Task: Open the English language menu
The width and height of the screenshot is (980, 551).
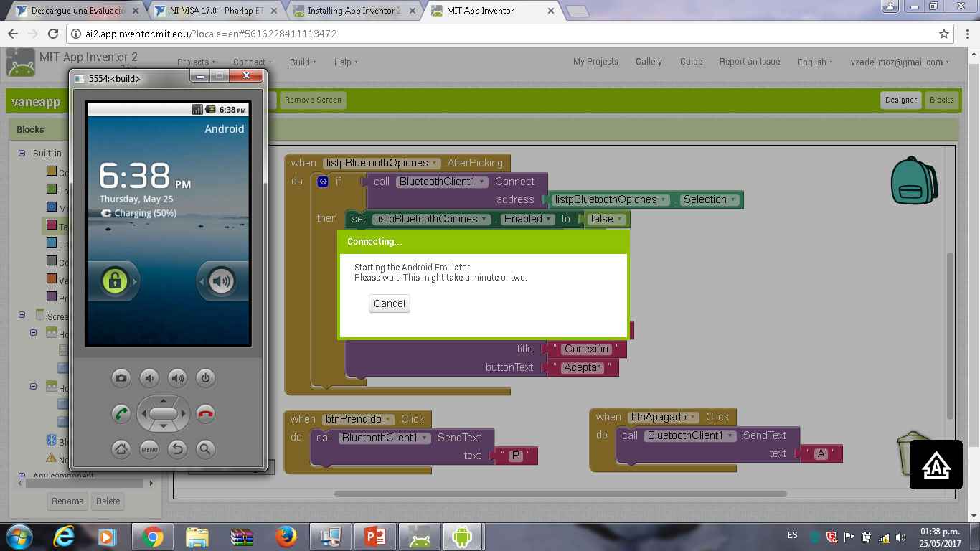Action: coord(815,62)
